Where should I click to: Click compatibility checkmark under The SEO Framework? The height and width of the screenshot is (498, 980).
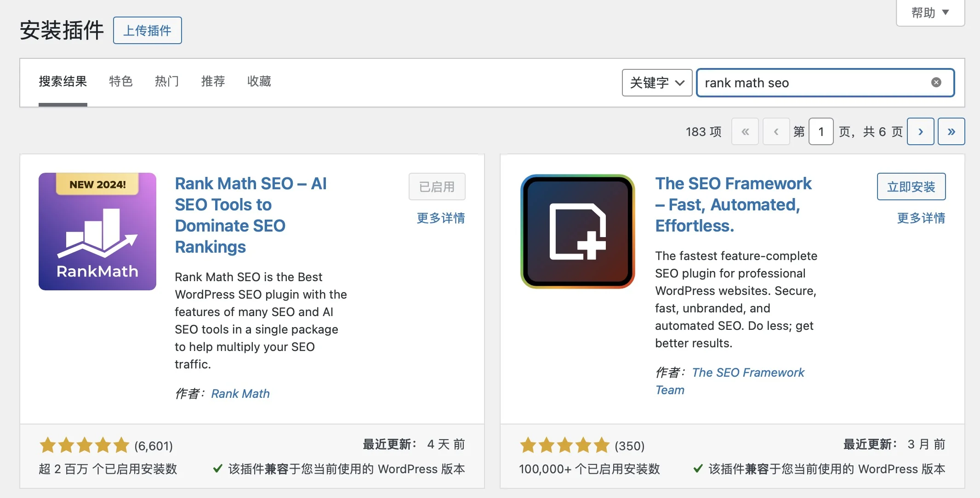click(698, 469)
